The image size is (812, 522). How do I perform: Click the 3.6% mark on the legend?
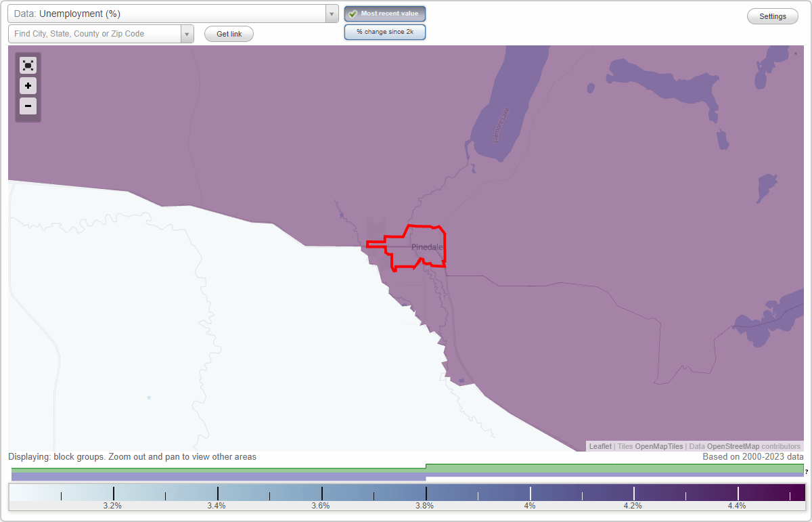click(321, 506)
